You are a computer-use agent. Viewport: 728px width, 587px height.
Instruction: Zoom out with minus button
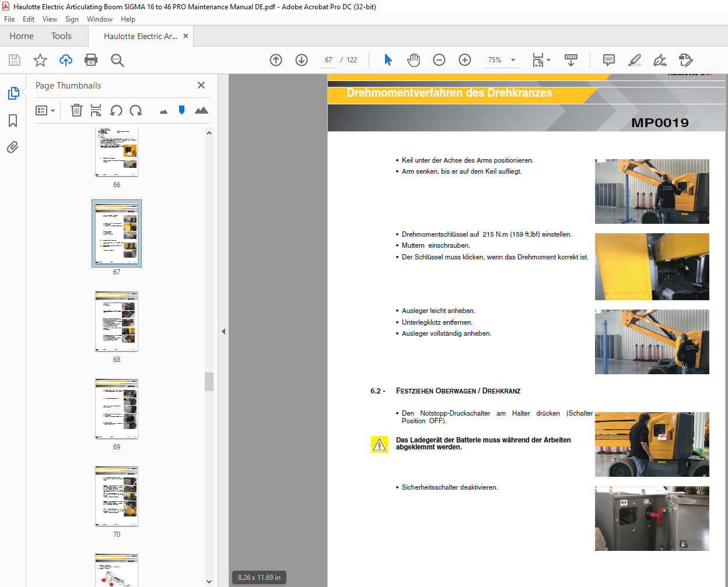[x=439, y=60]
